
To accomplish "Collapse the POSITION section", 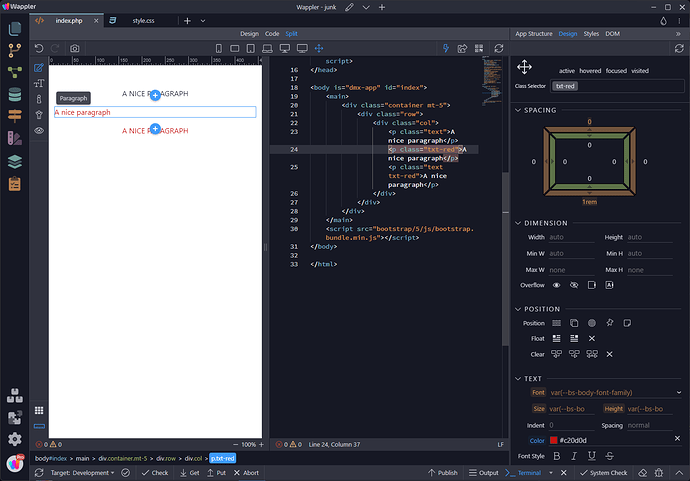I will click(518, 309).
